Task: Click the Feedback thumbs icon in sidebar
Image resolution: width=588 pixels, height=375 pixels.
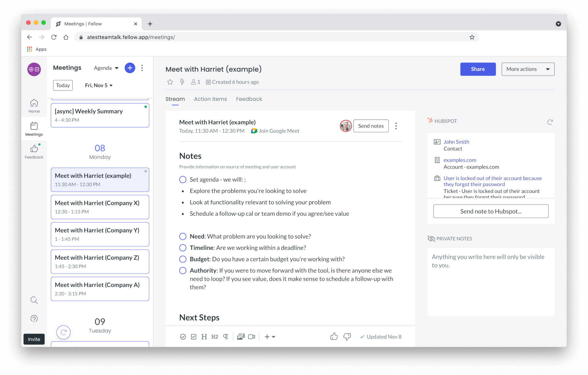Action: 34,149
